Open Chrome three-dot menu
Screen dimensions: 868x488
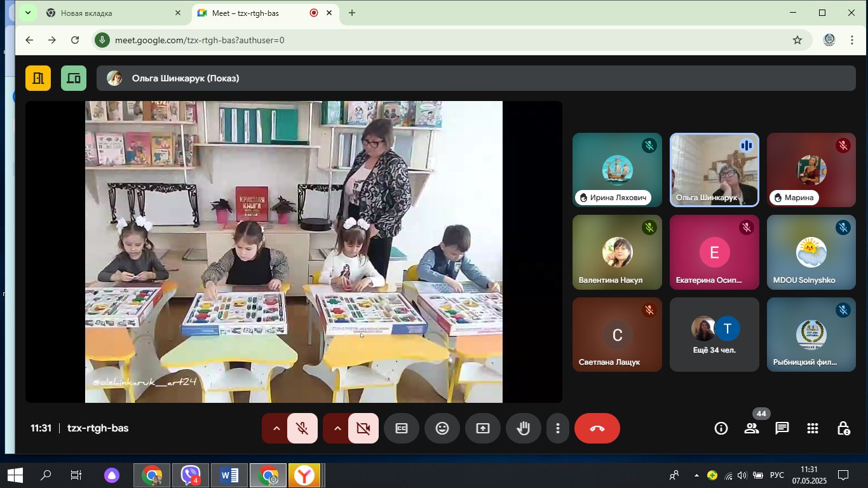(x=852, y=40)
